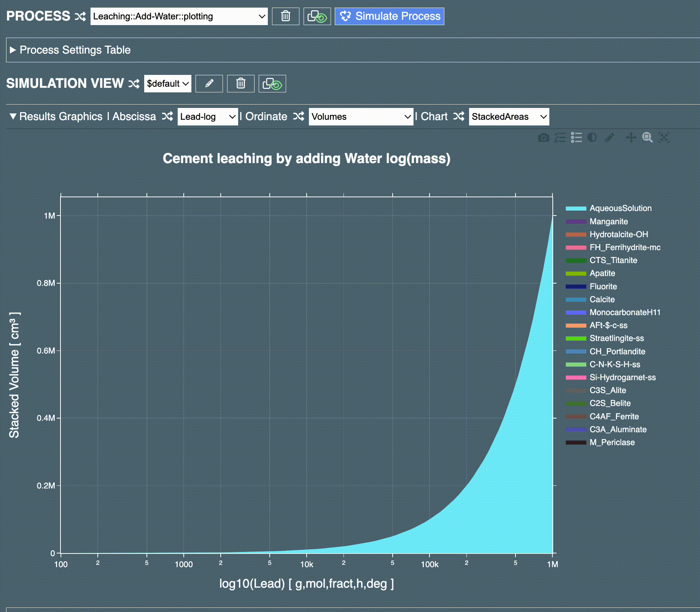Click the Calcite color swatch in legend
Screen dimensions: 700x612
coord(576,300)
